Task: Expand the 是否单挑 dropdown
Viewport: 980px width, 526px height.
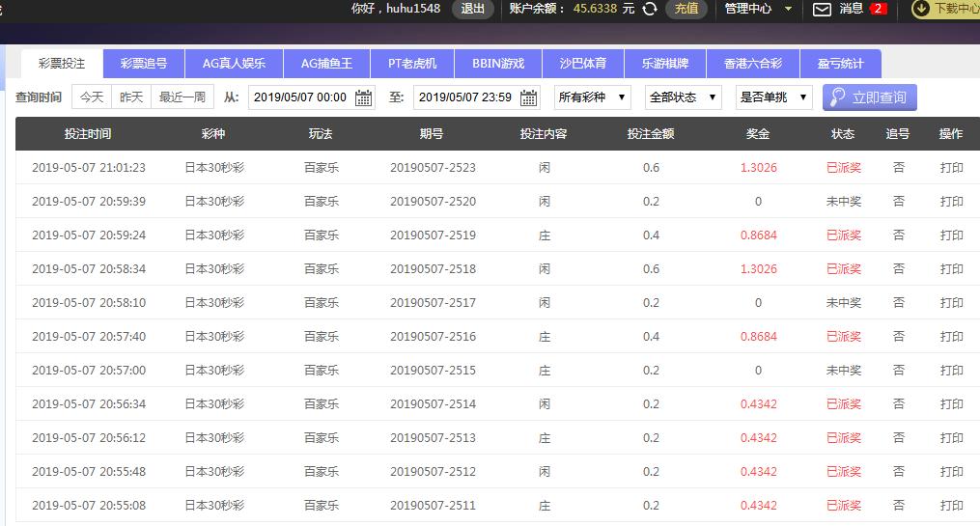Action: pyautogui.click(x=772, y=97)
